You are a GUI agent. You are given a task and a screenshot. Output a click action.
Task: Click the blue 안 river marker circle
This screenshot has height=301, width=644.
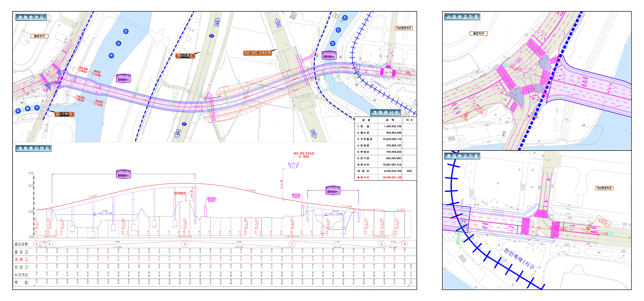tap(338, 30)
